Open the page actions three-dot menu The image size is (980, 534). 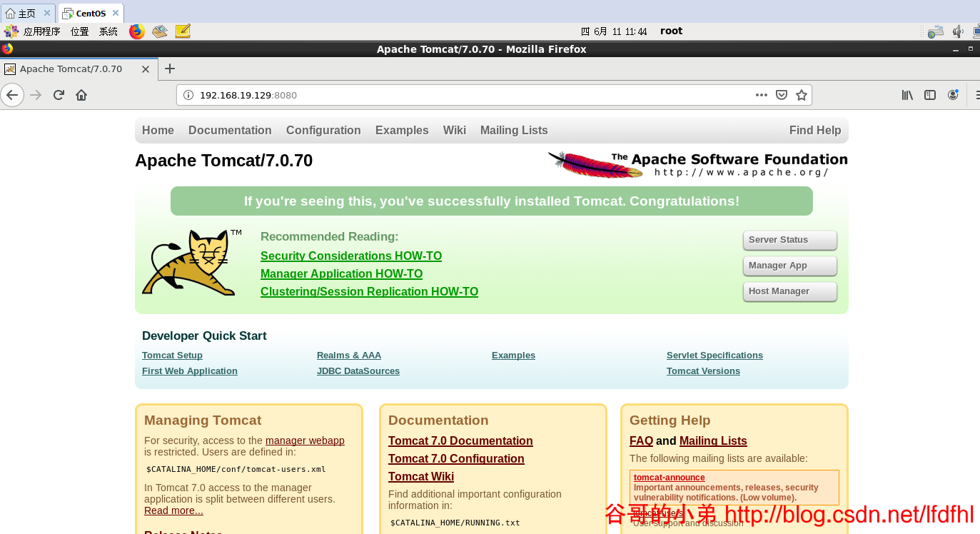click(762, 95)
